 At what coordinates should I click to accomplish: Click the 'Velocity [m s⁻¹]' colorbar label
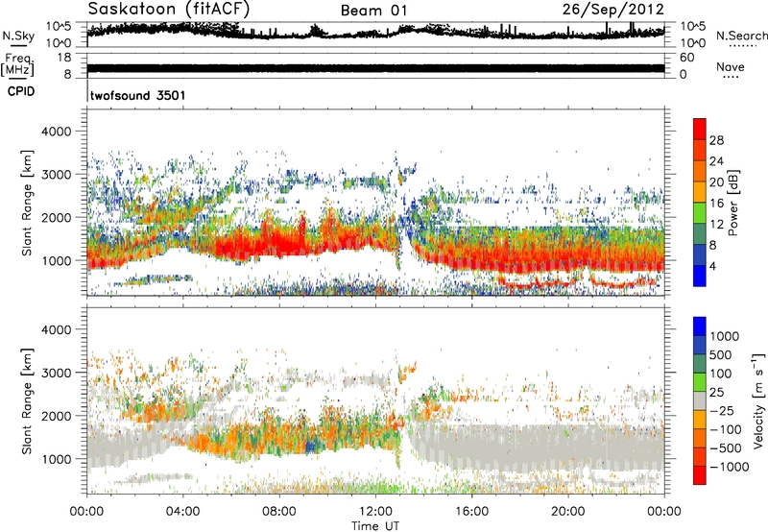758,400
